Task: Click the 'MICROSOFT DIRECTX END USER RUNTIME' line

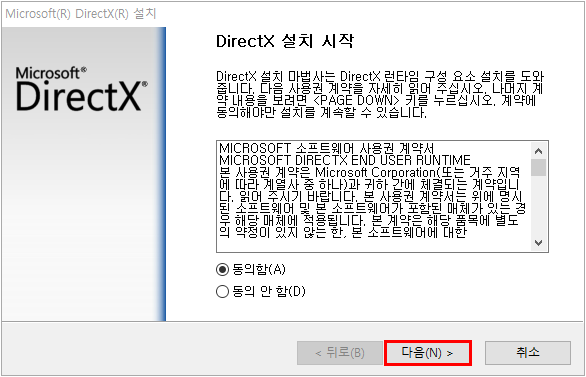Action: tap(345, 161)
